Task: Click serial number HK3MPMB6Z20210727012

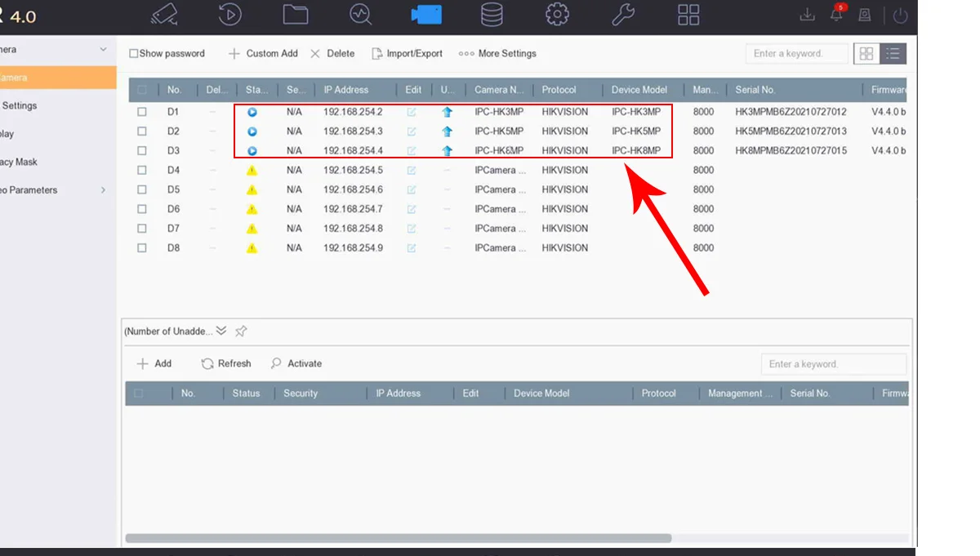Action: point(791,112)
